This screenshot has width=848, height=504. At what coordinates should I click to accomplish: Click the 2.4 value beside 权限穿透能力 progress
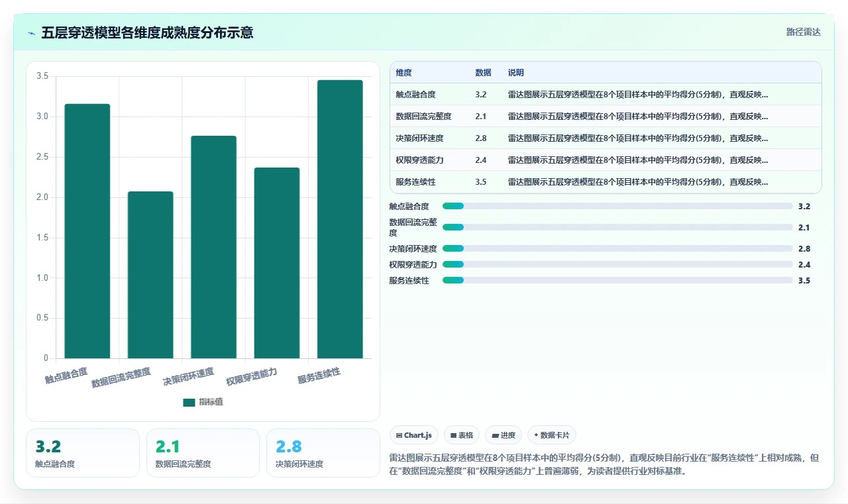click(804, 264)
